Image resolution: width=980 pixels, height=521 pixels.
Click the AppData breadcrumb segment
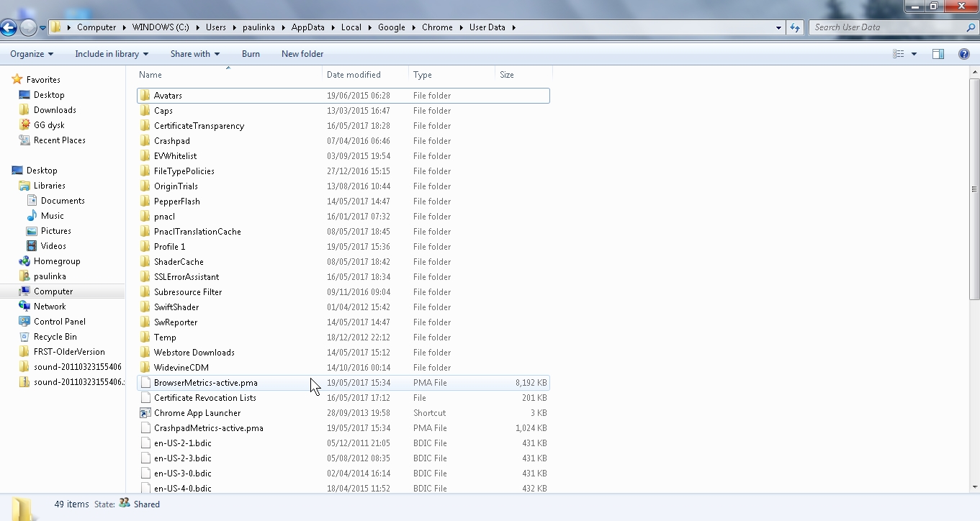click(x=307, y=27)
